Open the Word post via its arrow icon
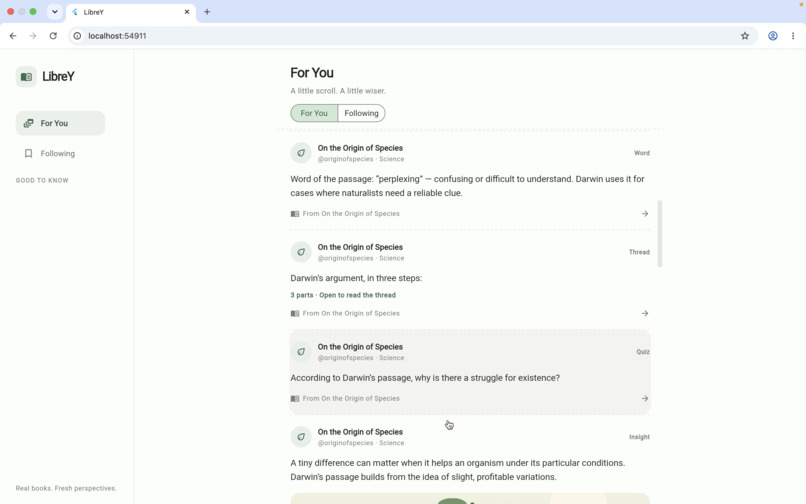This screenshot has width=806, height=504. 645,213
